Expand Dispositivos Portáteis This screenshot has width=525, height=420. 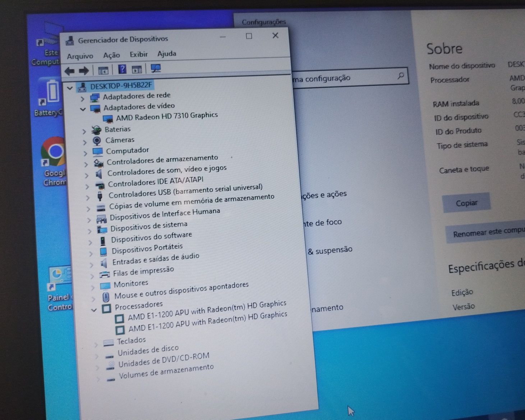91,253
